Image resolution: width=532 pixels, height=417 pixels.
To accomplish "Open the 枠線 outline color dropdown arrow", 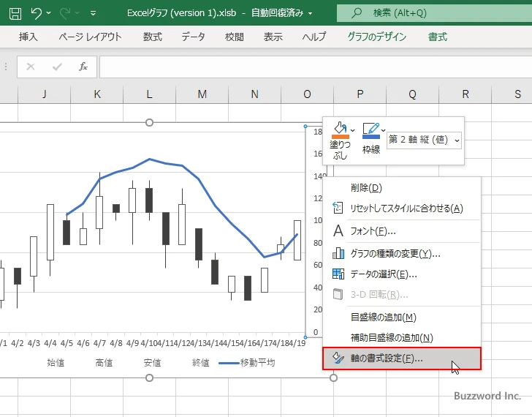I will 384,130.
